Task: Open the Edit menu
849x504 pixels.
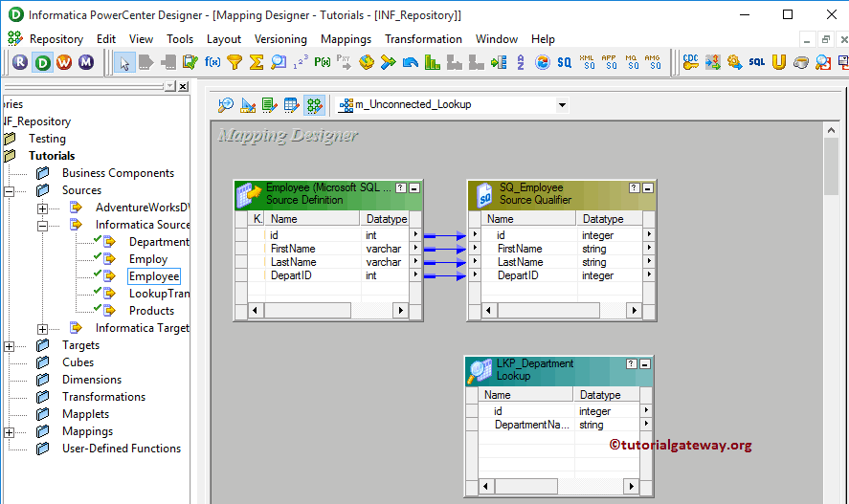Action: pos(106,39)
